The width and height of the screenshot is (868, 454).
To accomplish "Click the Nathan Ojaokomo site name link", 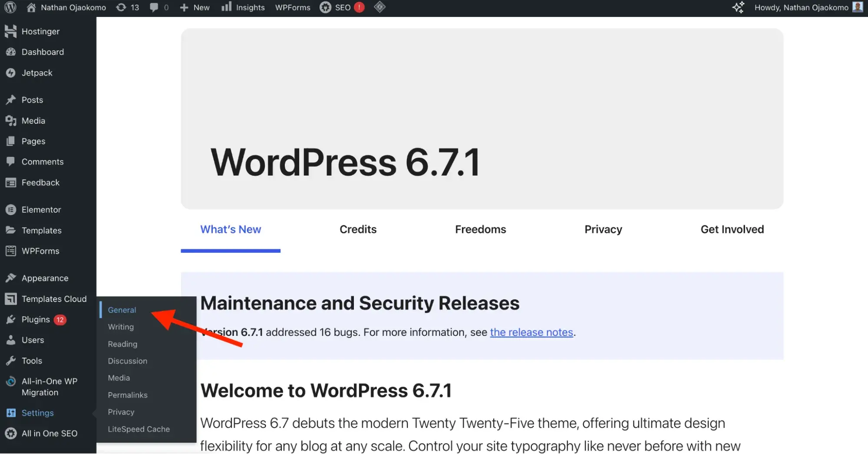I will 73,7.
